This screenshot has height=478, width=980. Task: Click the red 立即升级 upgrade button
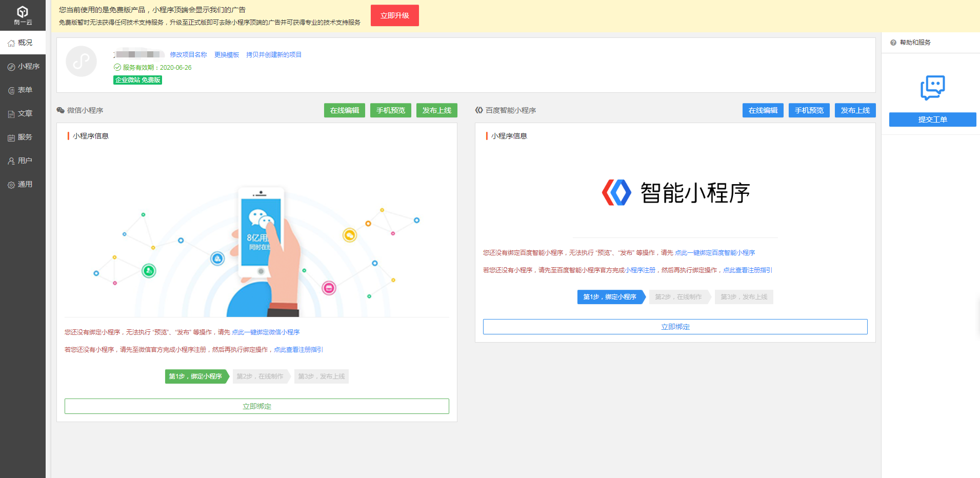pos(395,15)
